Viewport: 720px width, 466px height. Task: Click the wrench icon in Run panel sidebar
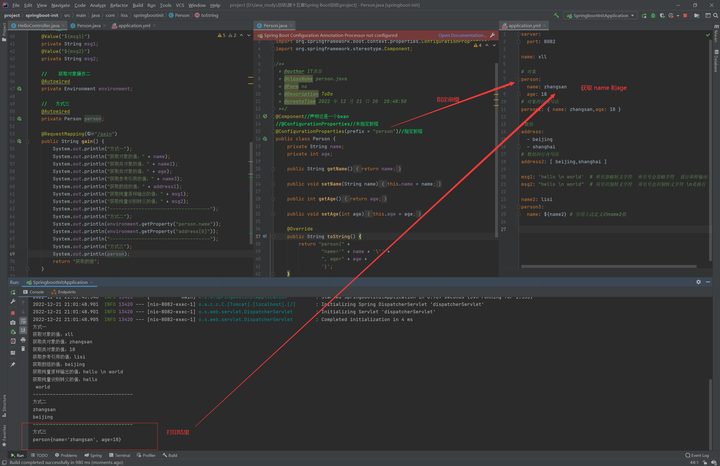(x=13, y=302)
